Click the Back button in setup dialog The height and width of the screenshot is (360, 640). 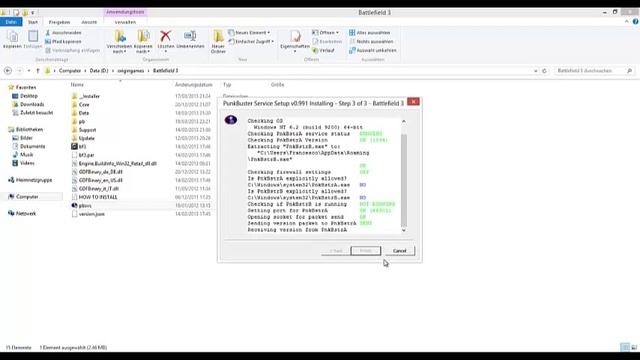coord(336,251)
